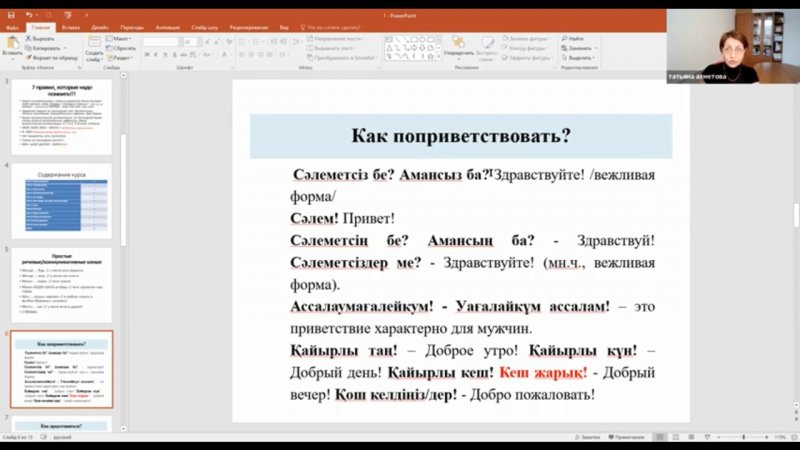Select slide 3 thumbnail about 7 rules
Screen dimensions: 800x450
click(61, 117)
